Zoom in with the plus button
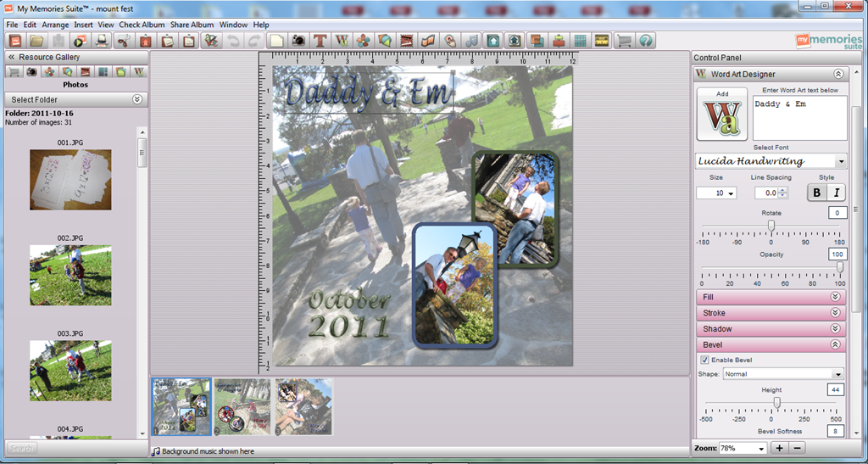868x464 pixels. point(780,448)
